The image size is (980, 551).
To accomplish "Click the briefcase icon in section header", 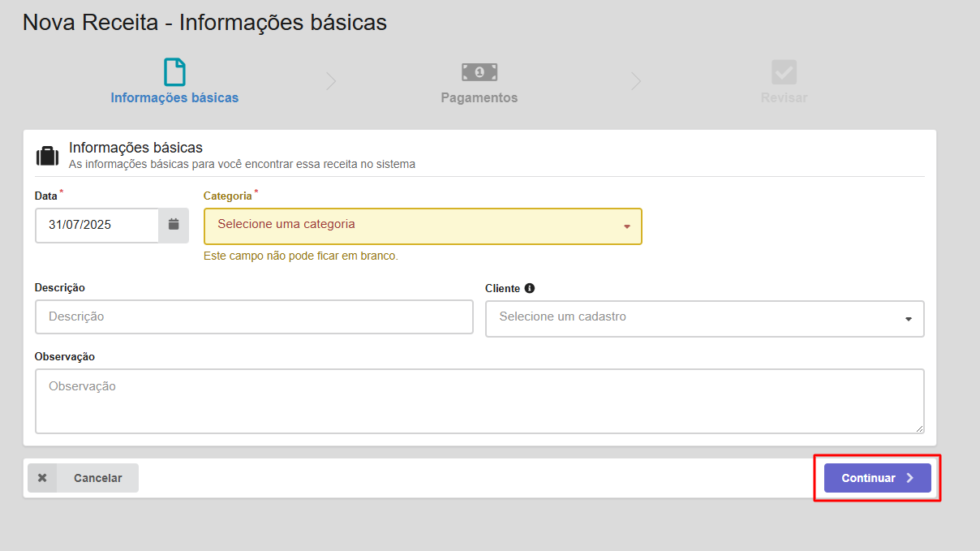I will point(48,156).
